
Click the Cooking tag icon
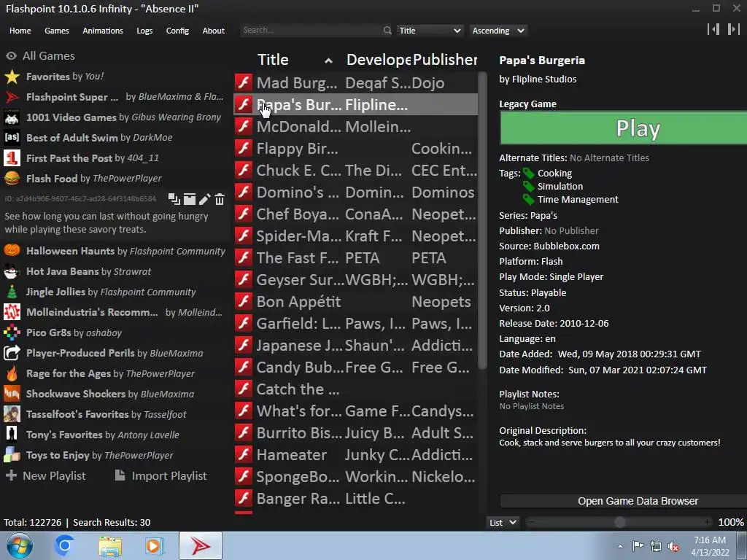[x=528, y=174]
